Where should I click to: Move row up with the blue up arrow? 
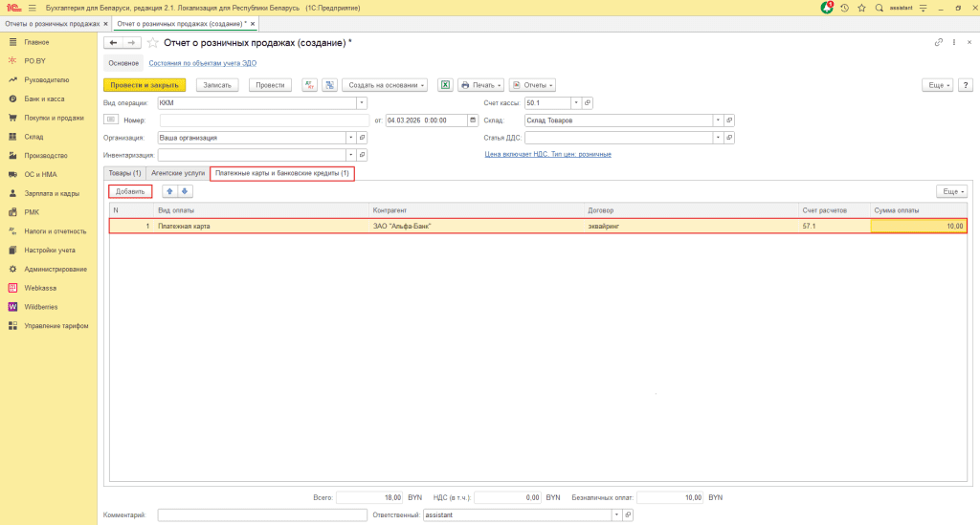[169, 191]
